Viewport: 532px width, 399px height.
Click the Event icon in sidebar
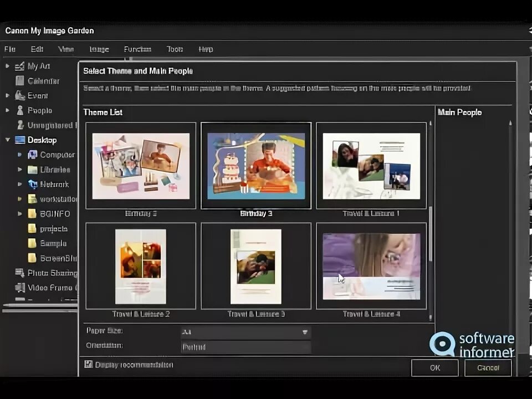click(x=20, y=96)
